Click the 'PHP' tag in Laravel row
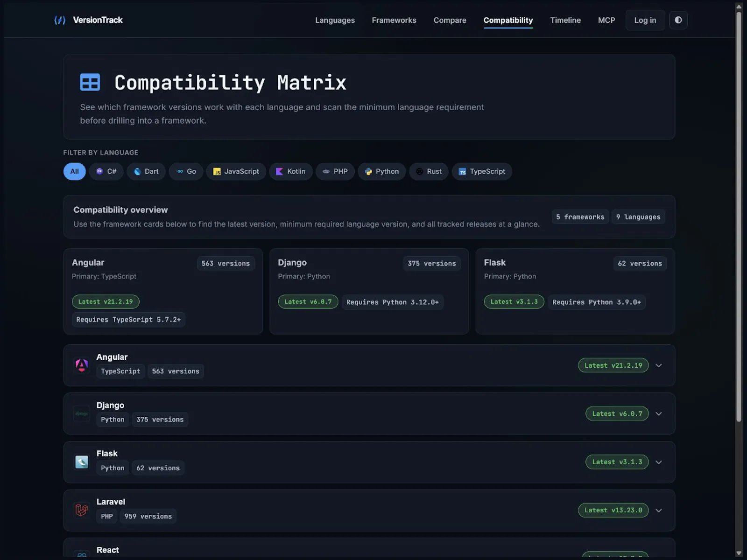Image resolution: width=747 pixels, height=560 pixels. (107, 516)
